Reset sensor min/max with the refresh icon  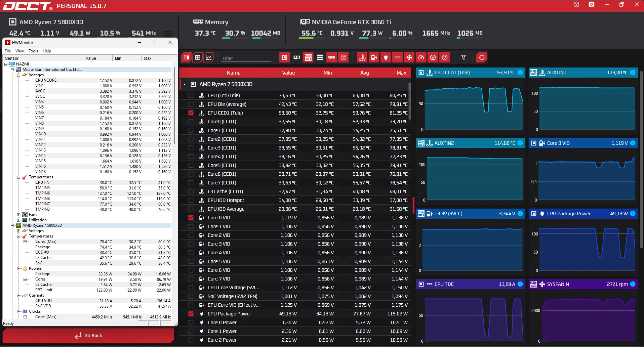(482, 57)
